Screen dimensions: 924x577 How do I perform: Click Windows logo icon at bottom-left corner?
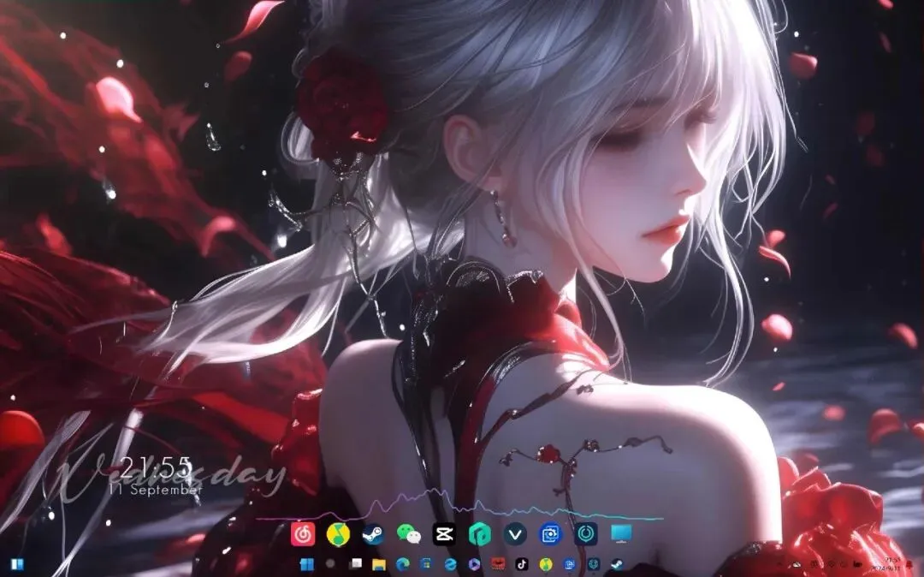[x=16, y=565]
